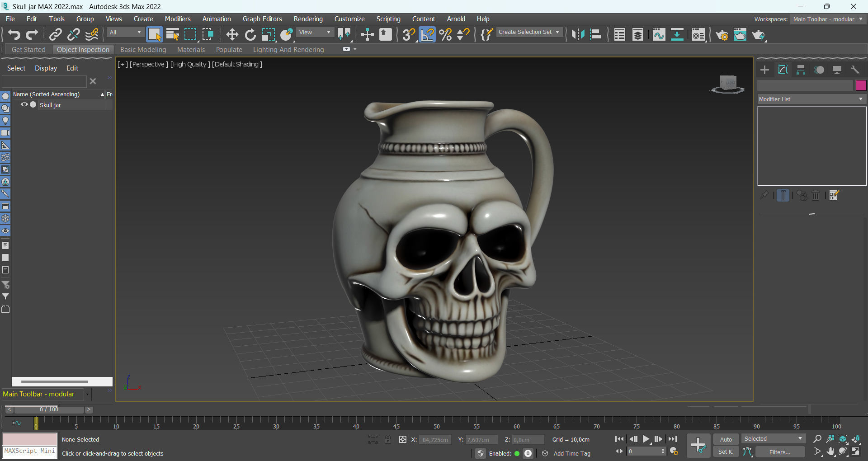Play the animation in the timeline controls
The image size is (868, 461).
646,439
